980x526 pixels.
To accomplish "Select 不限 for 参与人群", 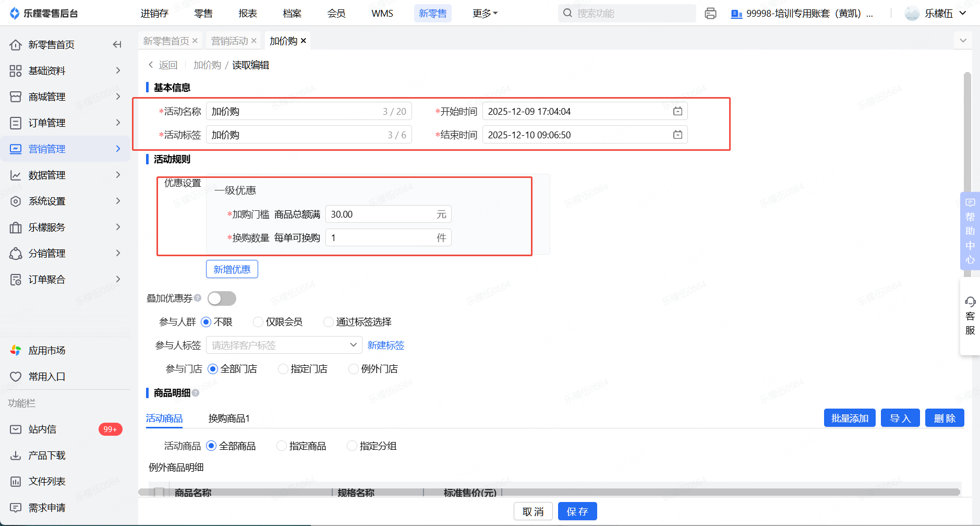I will (206, 322).
